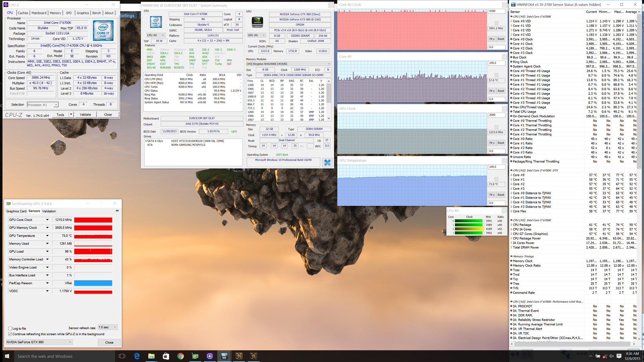Click Fit y in Core #0 Clock graph

[491, 39]
